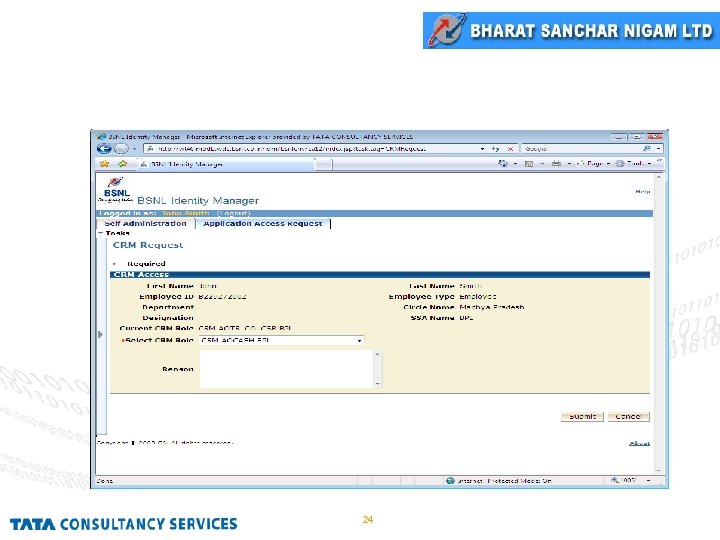Click the Google search box
720x540 pixels.
[581, 149]
